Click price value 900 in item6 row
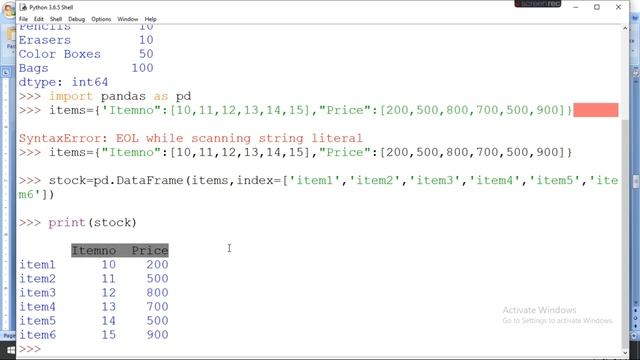 158,335
